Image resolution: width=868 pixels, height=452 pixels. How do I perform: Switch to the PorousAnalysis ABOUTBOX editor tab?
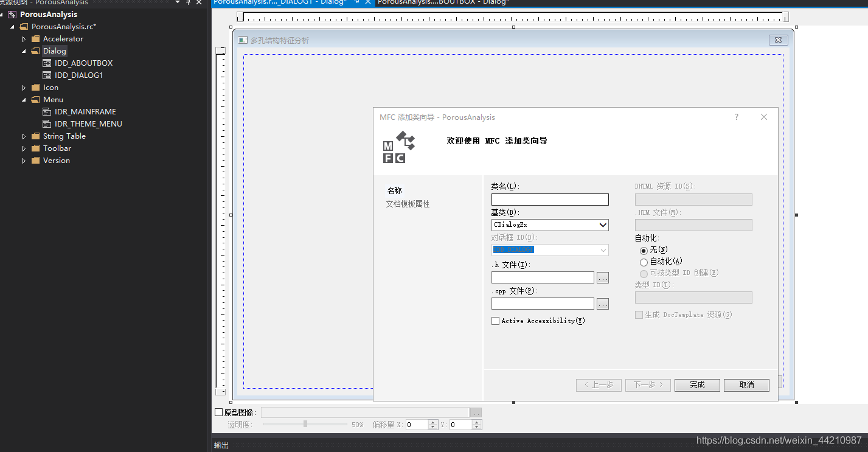click(443, 2)
